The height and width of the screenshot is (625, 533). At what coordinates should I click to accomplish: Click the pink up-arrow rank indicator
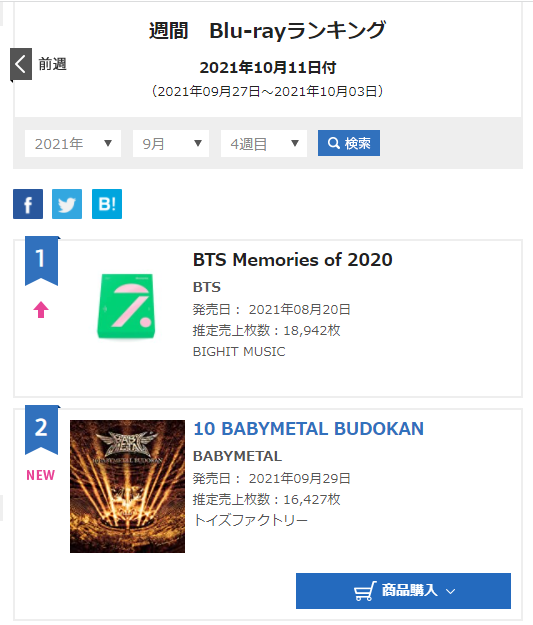click(41, 310)
